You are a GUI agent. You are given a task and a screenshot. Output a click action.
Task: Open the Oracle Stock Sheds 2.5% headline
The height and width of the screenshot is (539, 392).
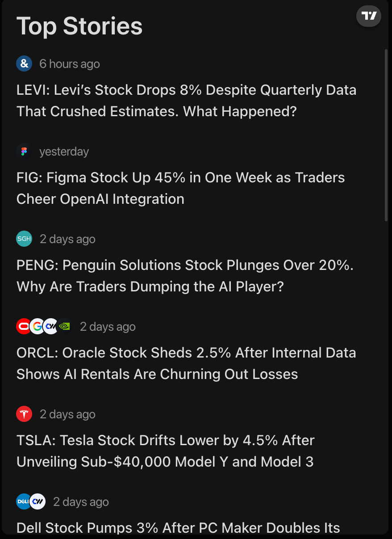click(x=186, y=363)
